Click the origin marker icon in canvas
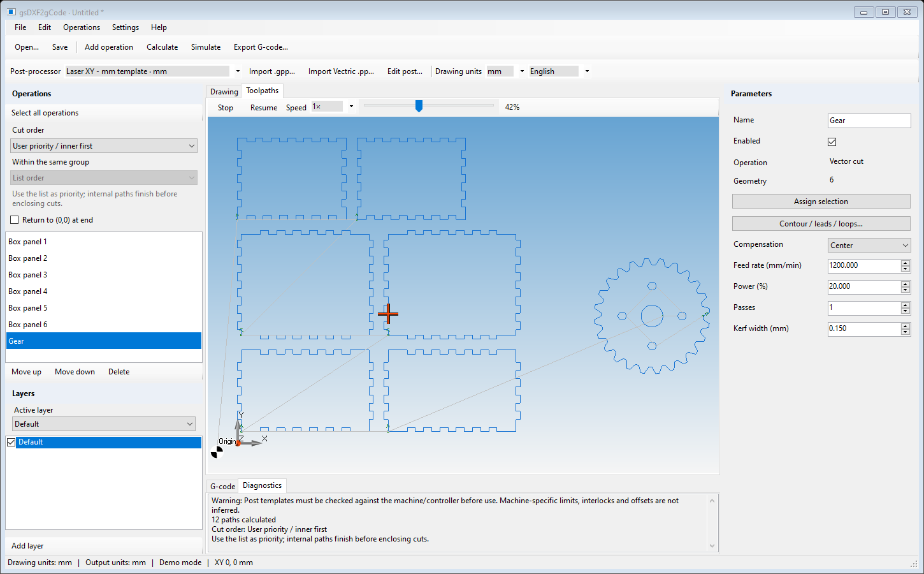Screen dimensions: 924x574 [x=217, y=452]
